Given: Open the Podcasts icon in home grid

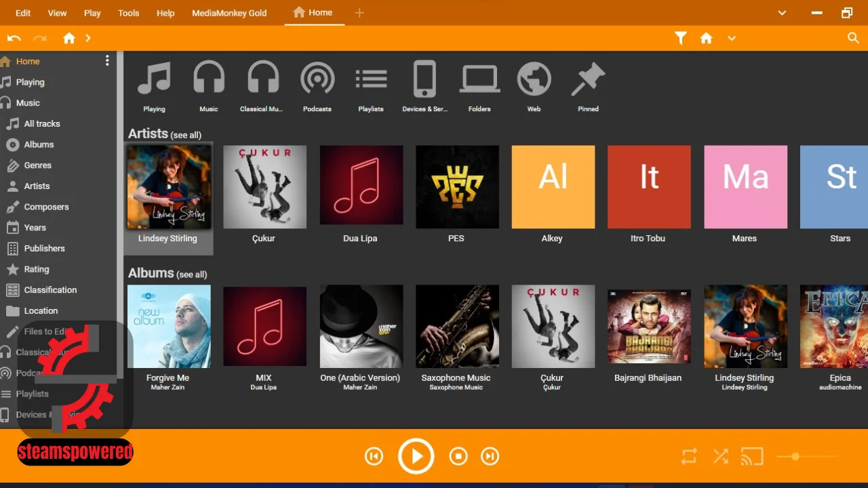Looking at the screenshot, I should click(317, 79).
